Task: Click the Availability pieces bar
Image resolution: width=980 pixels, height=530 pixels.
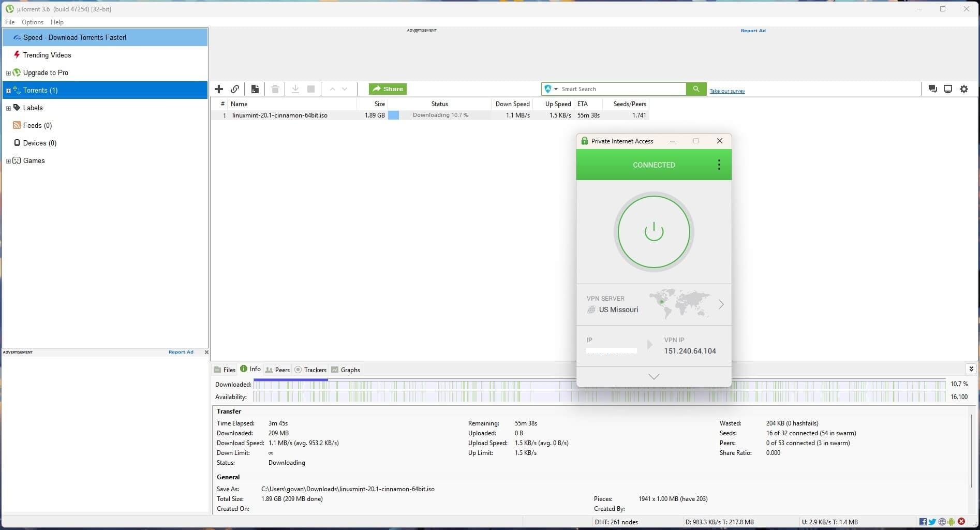Action: tap(599, 397)
